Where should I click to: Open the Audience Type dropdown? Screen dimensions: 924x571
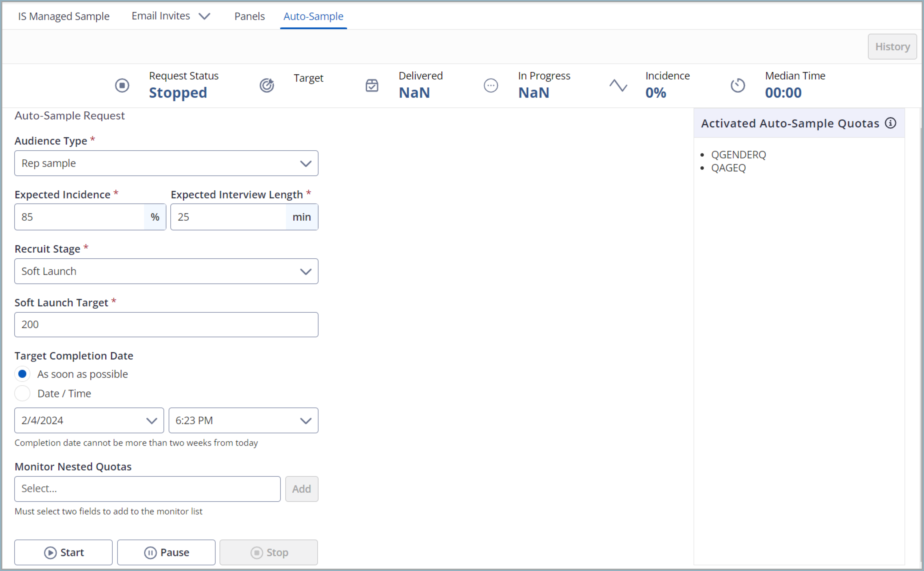166,163
